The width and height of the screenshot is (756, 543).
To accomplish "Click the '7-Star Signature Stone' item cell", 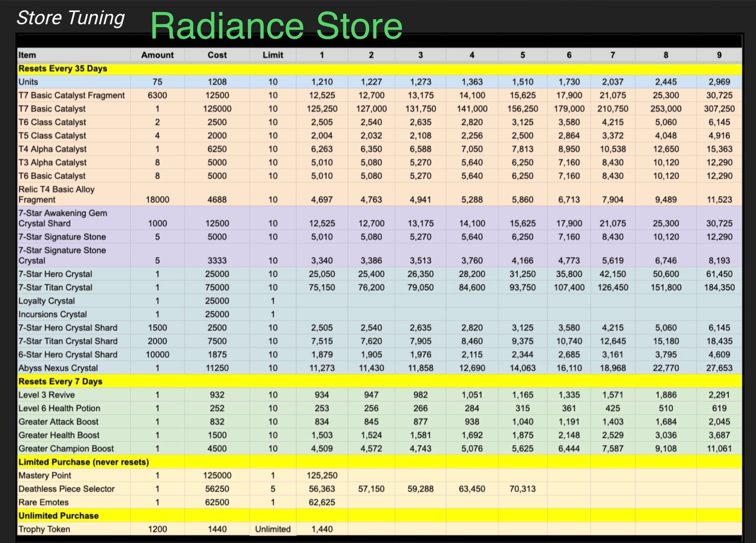I will point(74,237).
